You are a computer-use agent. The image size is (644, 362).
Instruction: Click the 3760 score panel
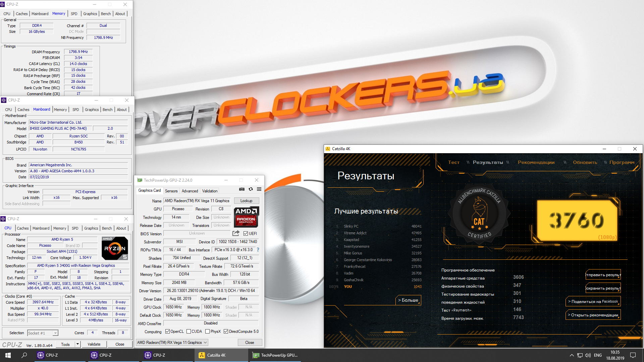pyautogui.click(x=577, y=220)
